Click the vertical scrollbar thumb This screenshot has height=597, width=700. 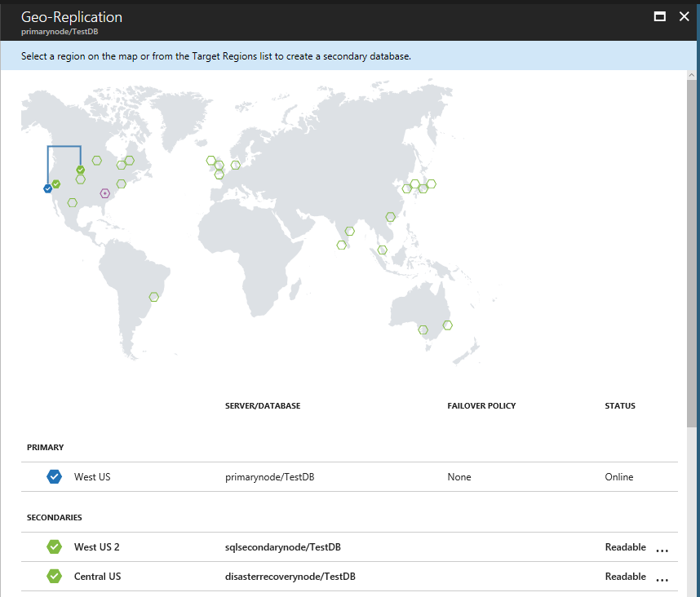(692, 254)
